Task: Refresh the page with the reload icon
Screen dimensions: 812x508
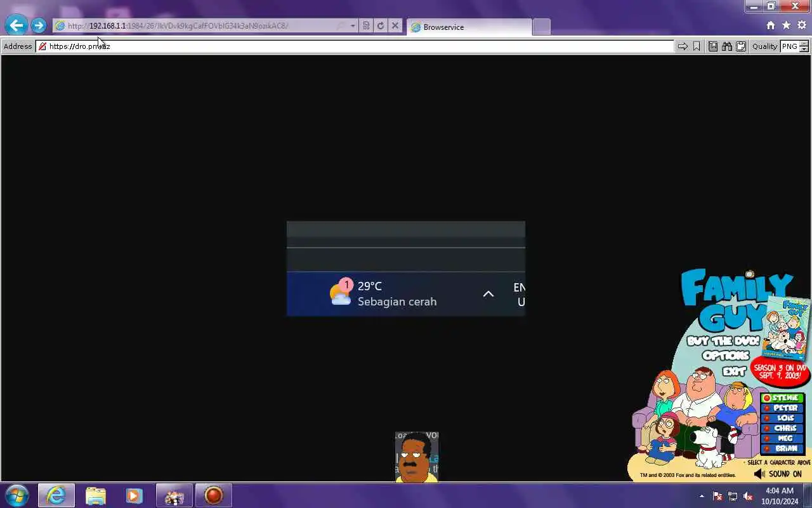Action: pos(381,26)
